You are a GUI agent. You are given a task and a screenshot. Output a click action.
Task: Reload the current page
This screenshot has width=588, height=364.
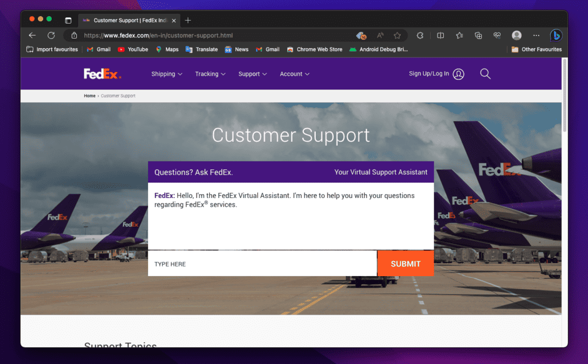(51, 35)
